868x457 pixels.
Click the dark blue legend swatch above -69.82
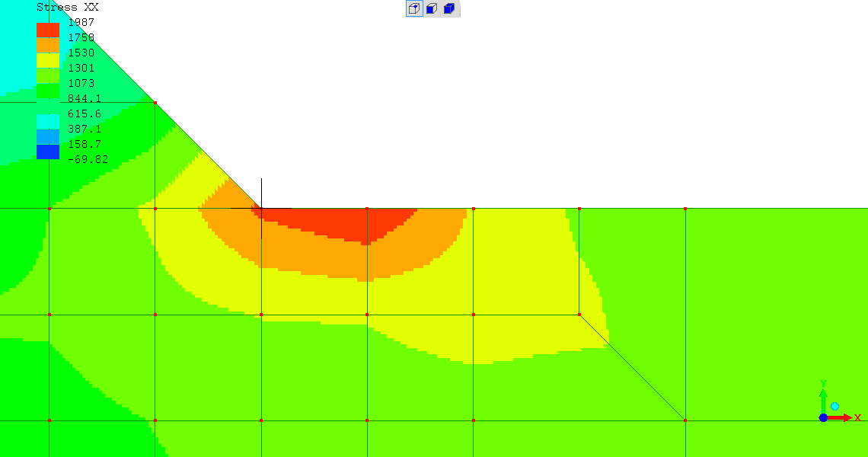47,152
